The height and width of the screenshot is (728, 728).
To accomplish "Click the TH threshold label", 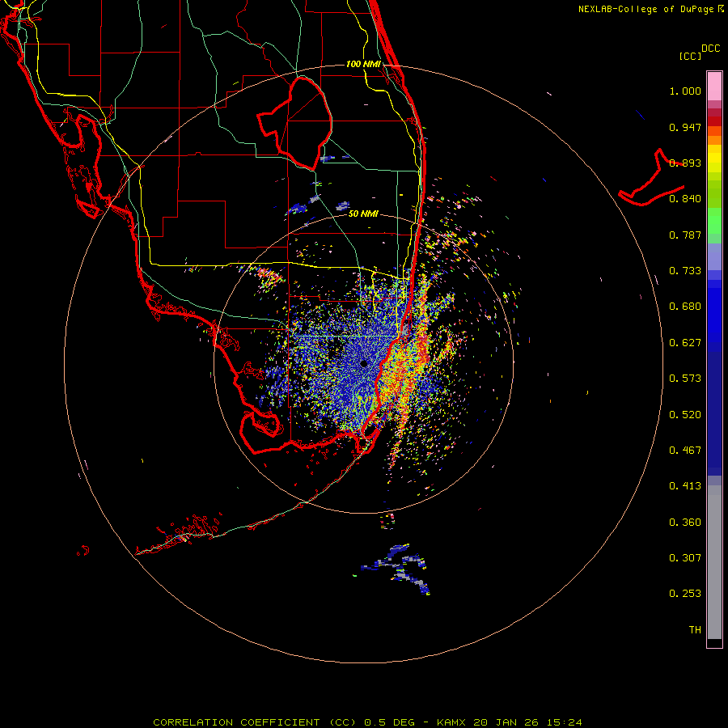I will [695, 630].
